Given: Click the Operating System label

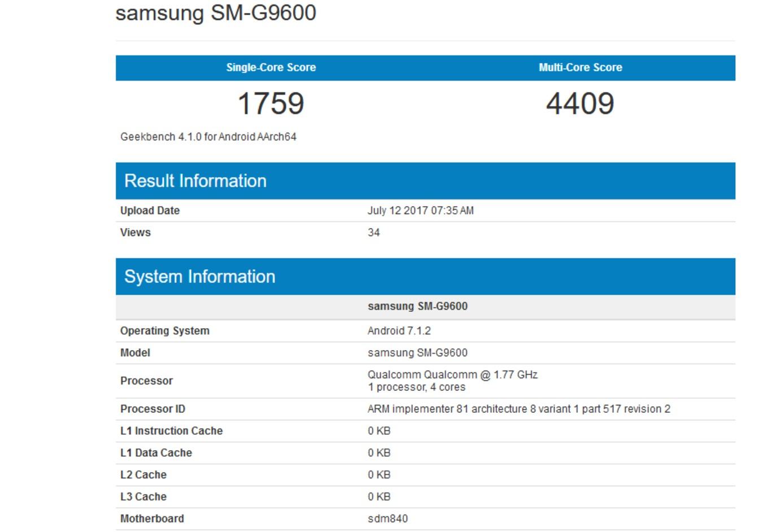Looking at the screenshot, I should [165, 331].
